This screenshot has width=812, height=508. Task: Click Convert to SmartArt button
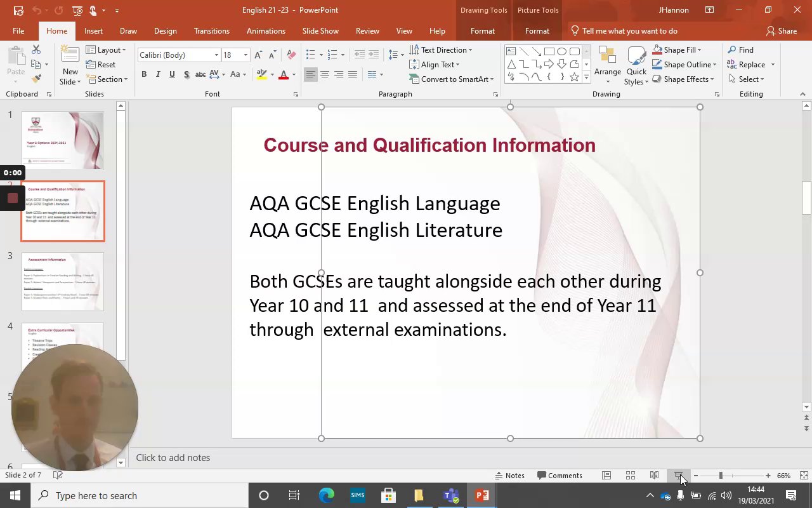(x=452, y=79)
